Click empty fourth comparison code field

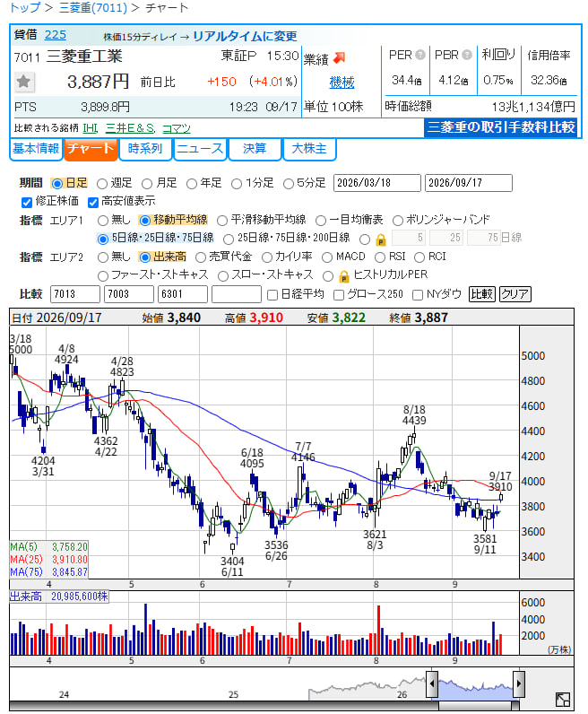pos(237,294)
